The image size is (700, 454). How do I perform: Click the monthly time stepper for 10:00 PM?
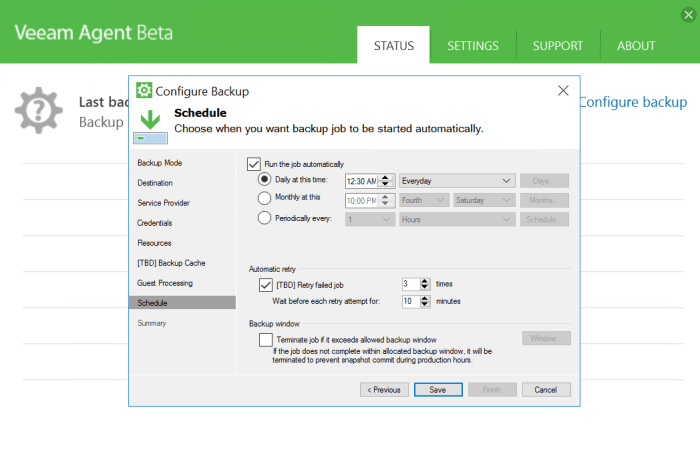pos(386,200)
